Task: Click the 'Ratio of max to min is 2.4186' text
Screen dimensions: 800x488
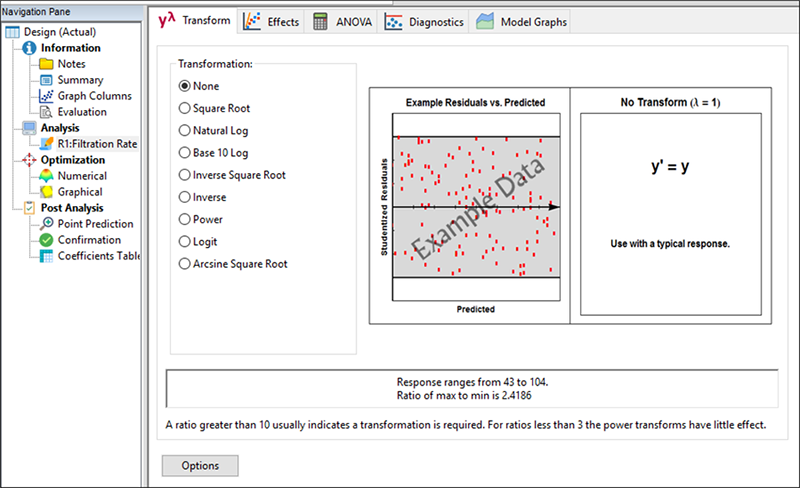Action: tap(464, 396)
